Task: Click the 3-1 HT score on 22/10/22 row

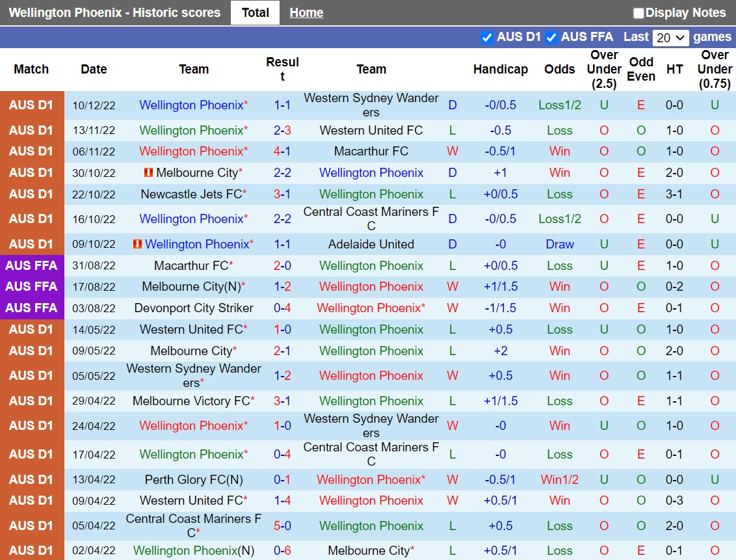Action: [x=674, y=194]
